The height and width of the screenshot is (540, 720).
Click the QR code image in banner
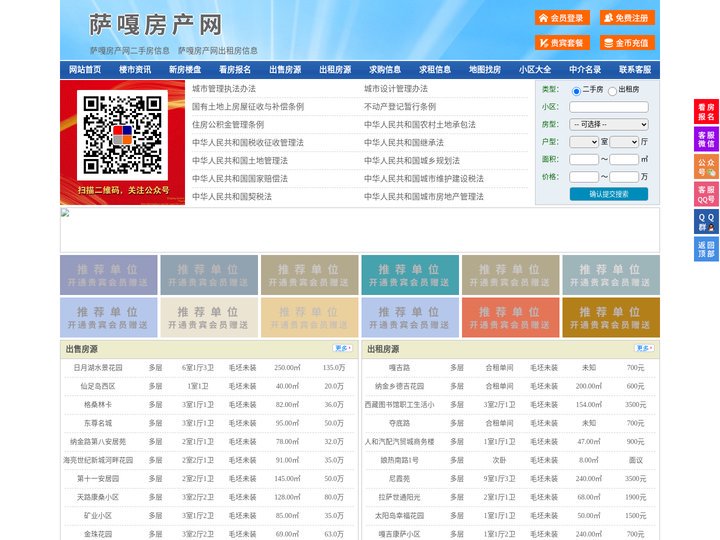[x=122, y=135]
